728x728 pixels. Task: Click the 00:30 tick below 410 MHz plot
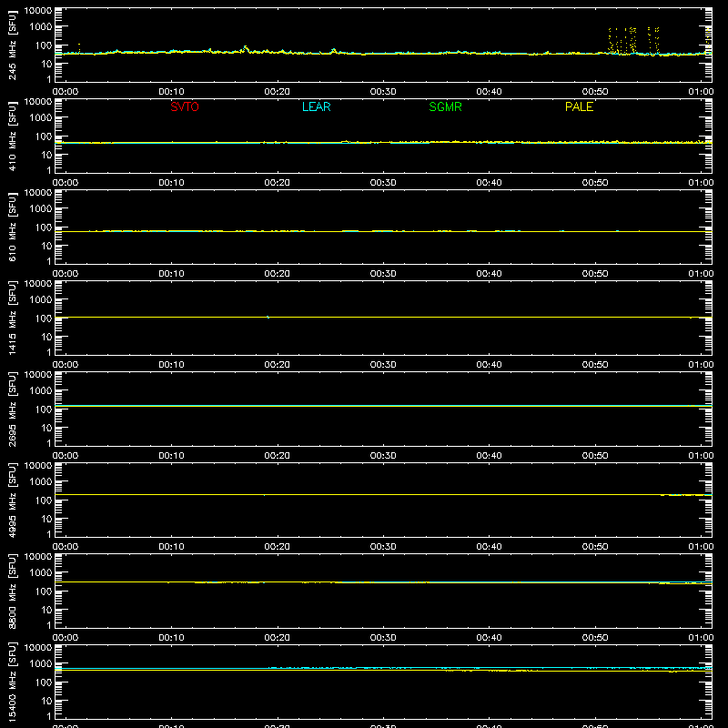pyautogui.click(x=383, y=183)
